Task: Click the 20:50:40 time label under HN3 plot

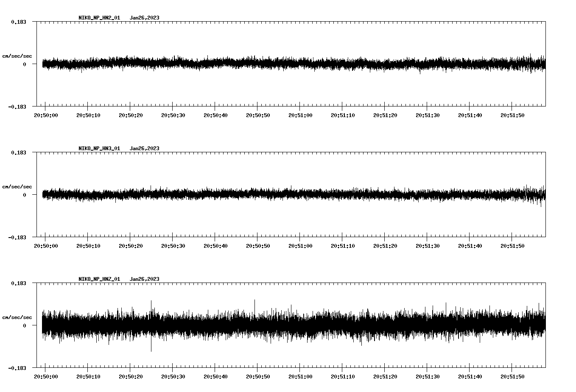Action: tap(215, 246)
